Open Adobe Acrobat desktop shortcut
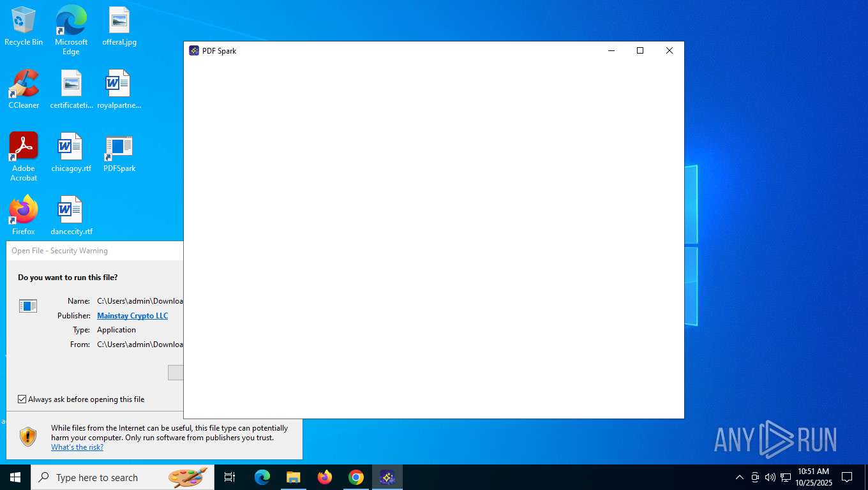The height and width of the screenshot is (490, 868). 24,157
